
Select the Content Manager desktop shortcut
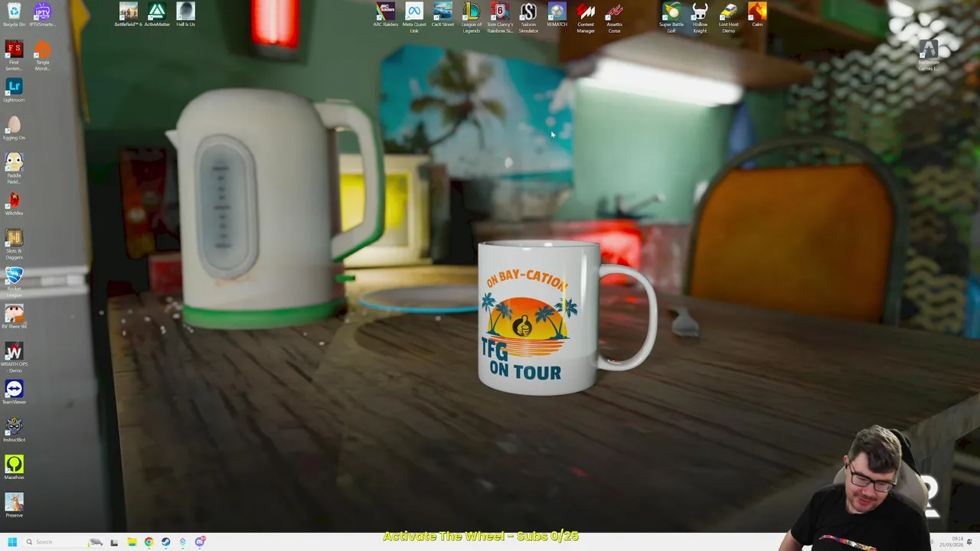click(586, 18)
